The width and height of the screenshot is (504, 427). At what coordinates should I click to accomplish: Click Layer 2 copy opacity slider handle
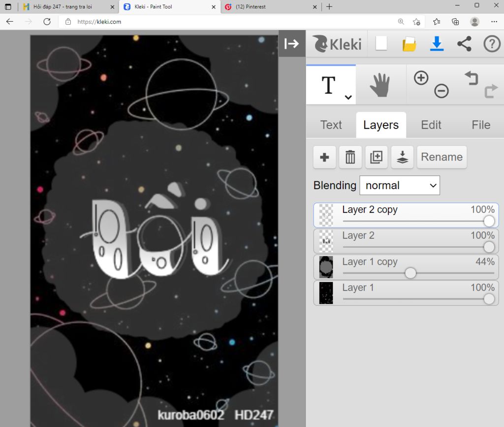[x=489, y=221]
